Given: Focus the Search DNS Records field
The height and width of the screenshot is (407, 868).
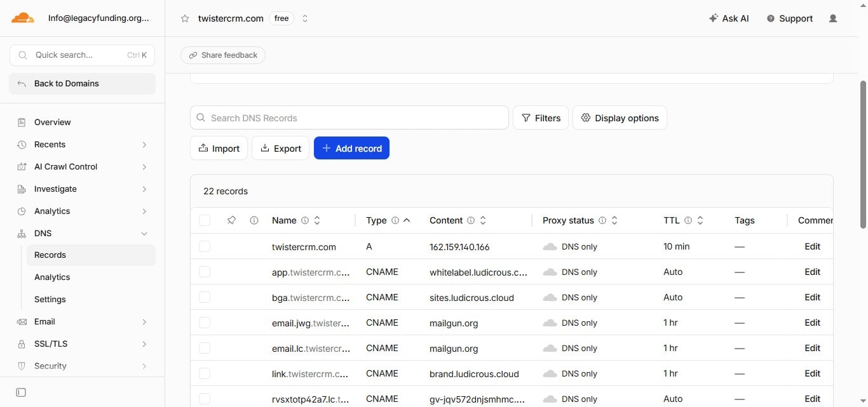Looking at the screenshot, I should pos(349,117).
